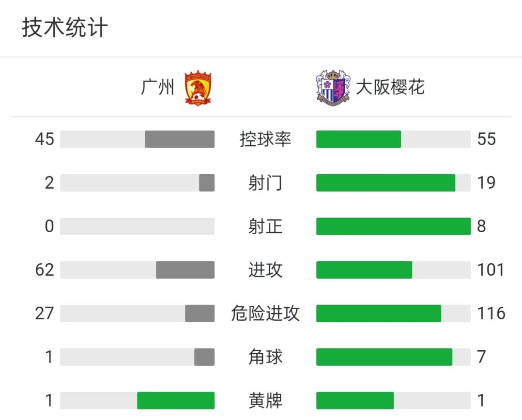Select the 进攻 stat label
522x420 pixels.
point(265,270)
